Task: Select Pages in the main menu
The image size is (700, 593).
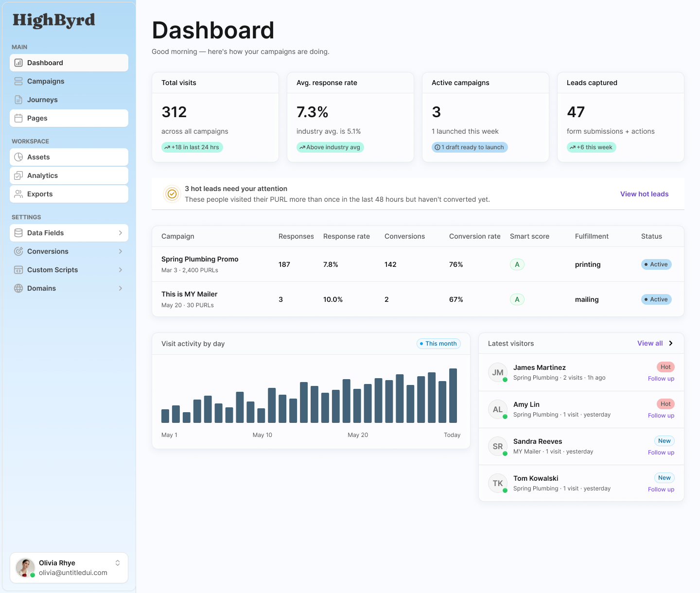Action: point(69,118)
